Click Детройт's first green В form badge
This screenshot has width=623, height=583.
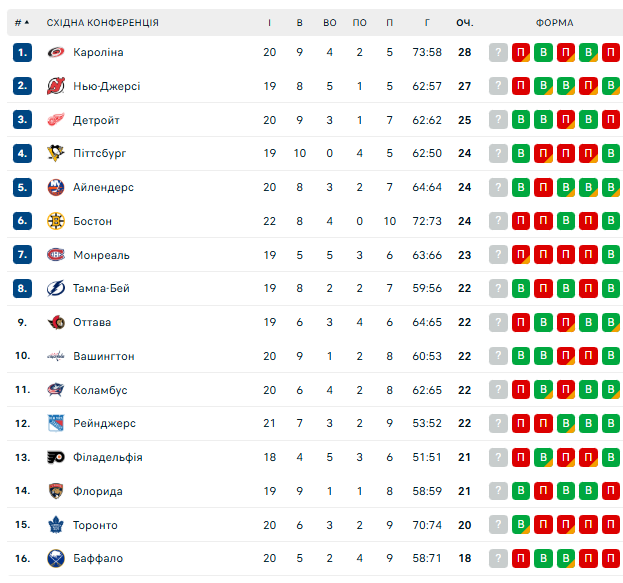pyautogui.click(x=521, y=120)
